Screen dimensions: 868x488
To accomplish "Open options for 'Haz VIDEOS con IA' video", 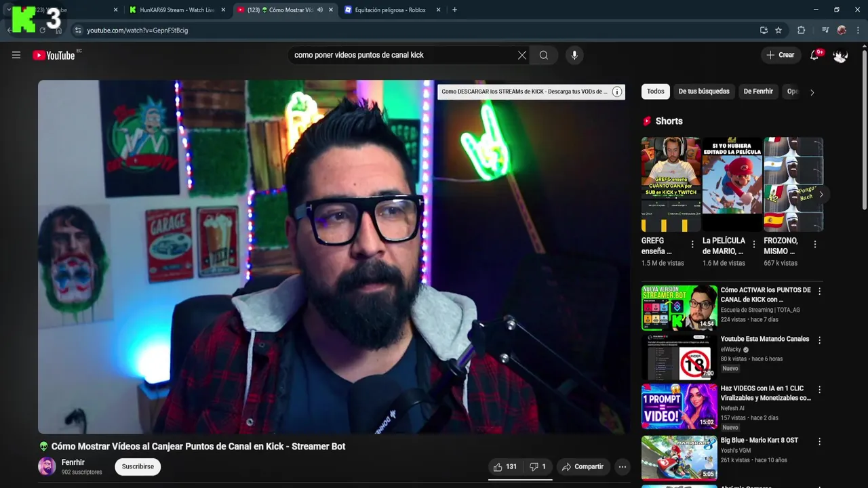I will point(819,390).
